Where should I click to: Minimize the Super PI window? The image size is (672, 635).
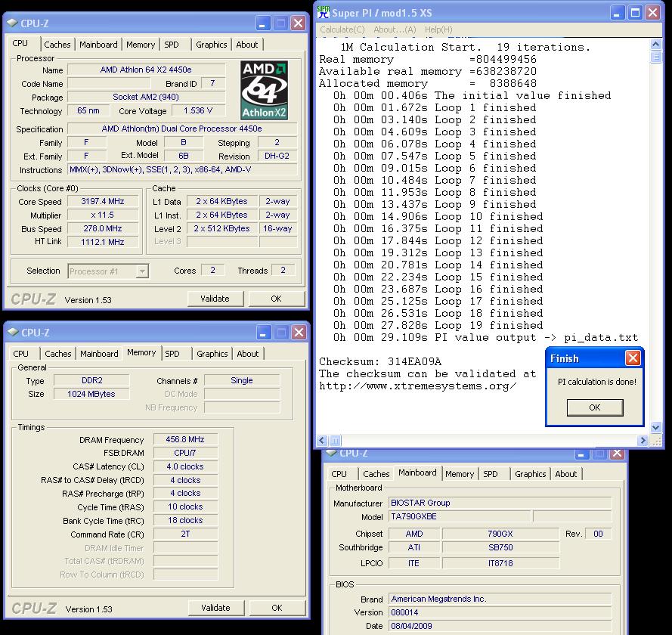click(617, 13)
